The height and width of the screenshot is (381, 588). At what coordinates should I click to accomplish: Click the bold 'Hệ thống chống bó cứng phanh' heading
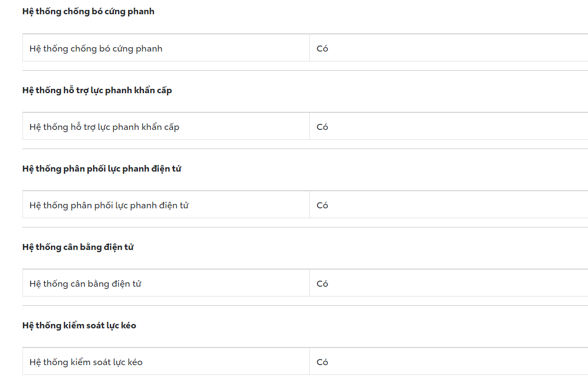(88, 12)
